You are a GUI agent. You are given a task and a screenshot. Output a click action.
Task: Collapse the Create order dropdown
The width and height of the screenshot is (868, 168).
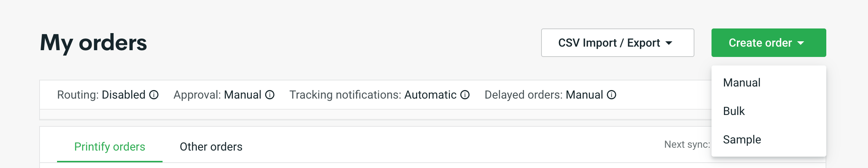click(768, 43)
